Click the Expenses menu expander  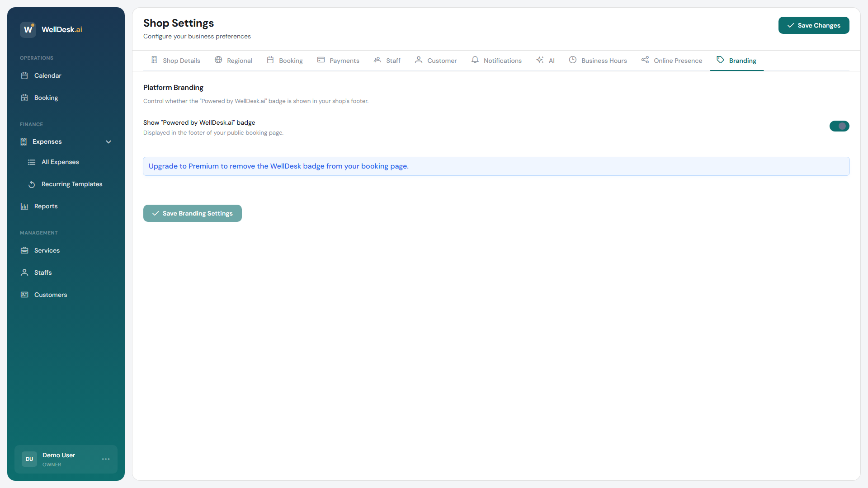point(47,141)
